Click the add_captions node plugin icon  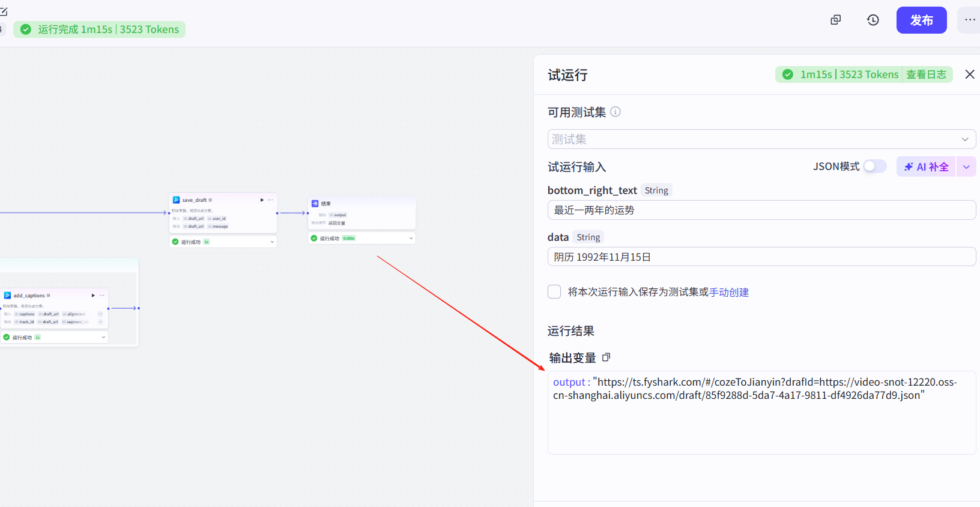pyautogui.click(x=7, y=296)
